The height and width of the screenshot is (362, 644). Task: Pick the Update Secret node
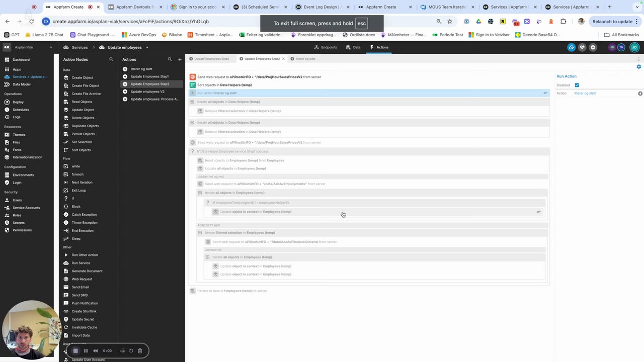tap(83, 319)
